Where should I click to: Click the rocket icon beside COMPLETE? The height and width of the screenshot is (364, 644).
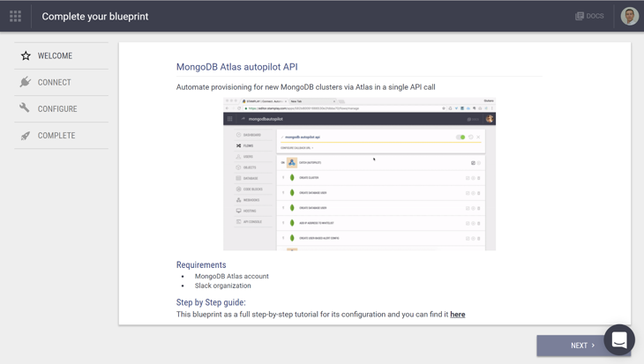click(x=26, y=136)
